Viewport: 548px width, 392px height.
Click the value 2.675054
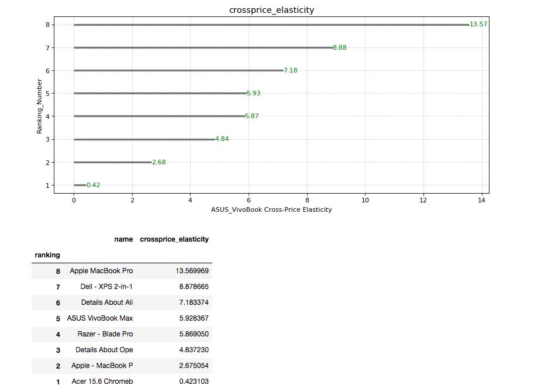point(194,366)
